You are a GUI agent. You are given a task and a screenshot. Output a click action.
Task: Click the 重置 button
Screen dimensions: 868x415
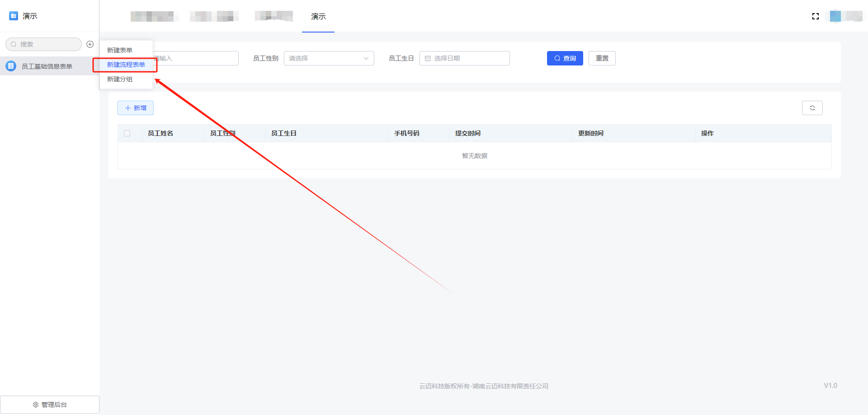602,58
